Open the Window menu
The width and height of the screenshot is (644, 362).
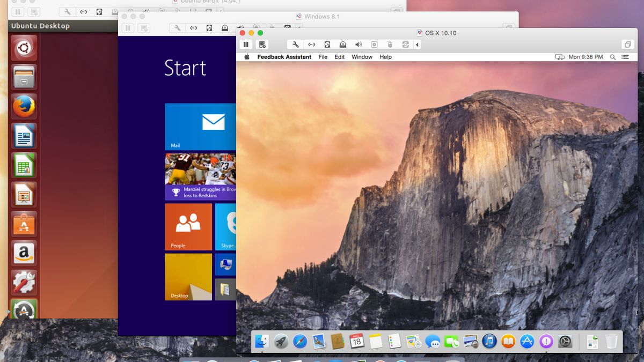tap(362, 57)
